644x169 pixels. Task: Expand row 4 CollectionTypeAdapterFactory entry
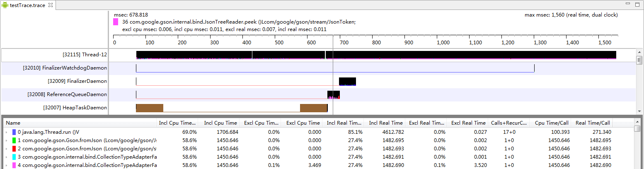pyautogui.click(x=7, y=165)
